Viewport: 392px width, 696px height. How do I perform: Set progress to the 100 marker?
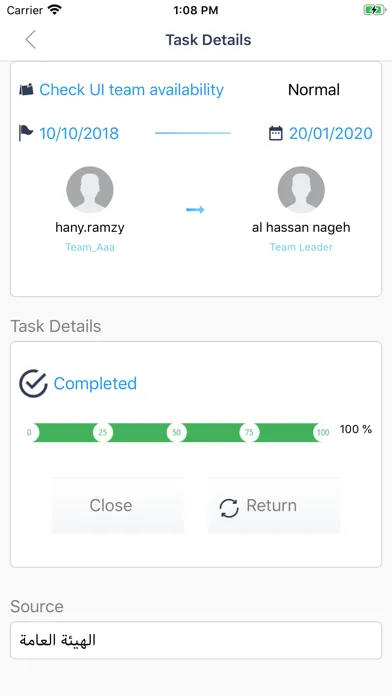click(323, 432)
